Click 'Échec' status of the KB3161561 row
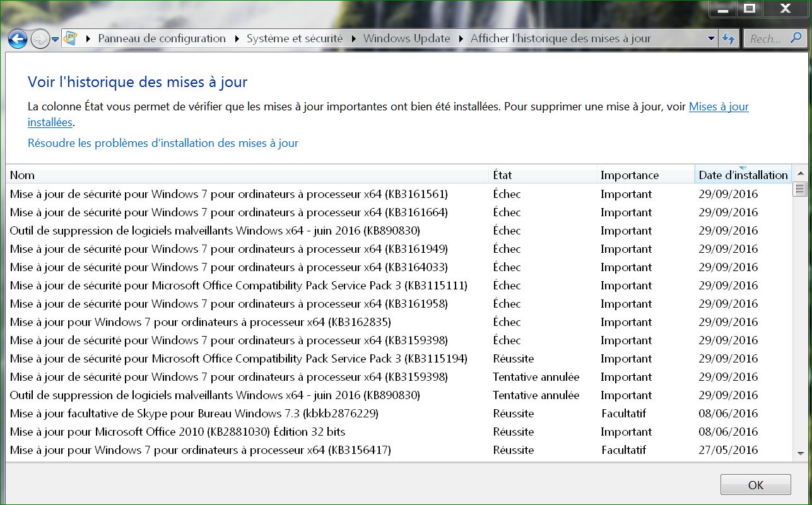The image size is (812, 505). tap(507, 194)
